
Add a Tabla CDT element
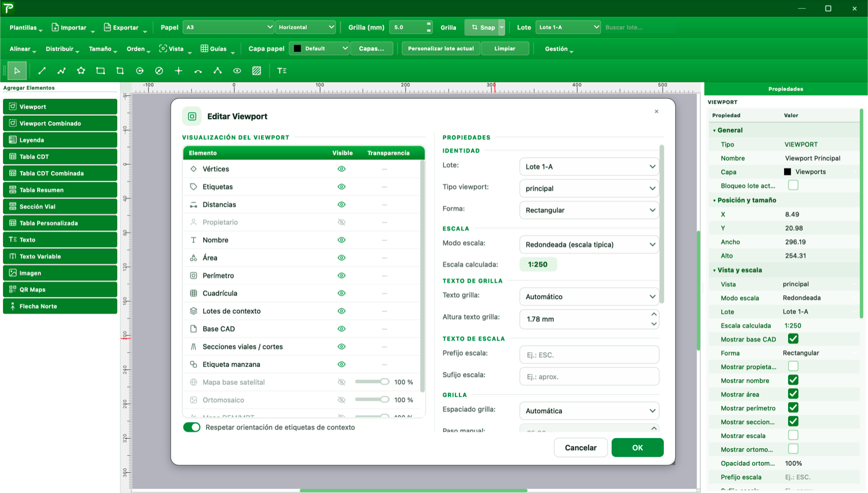(x=60, y=156)
